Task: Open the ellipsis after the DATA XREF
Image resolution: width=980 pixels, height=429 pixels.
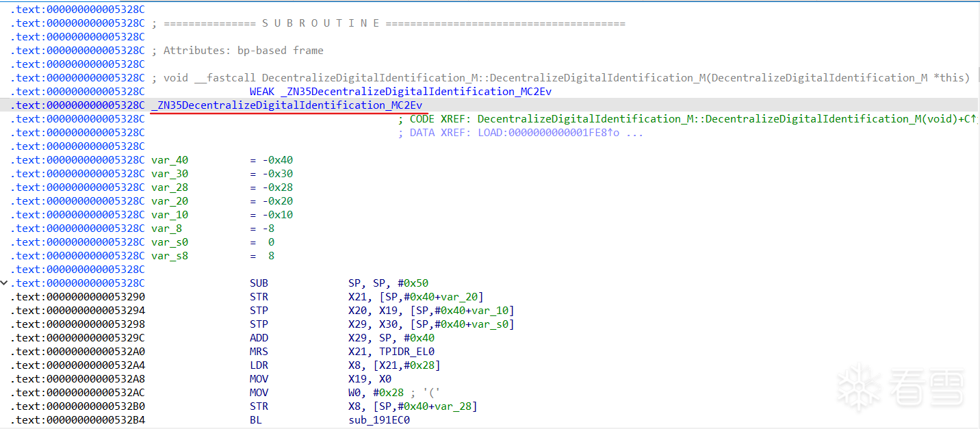Action: 634,133
